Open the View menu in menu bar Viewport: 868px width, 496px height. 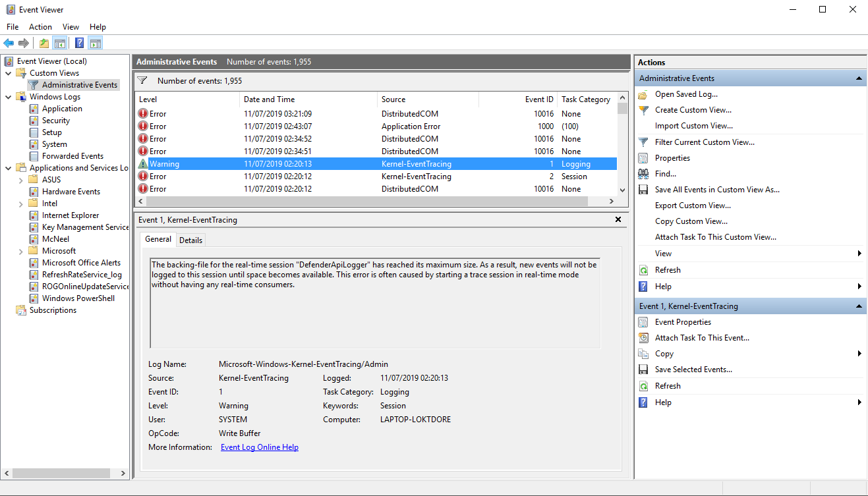pyautogui.click(x=71, y=27)
